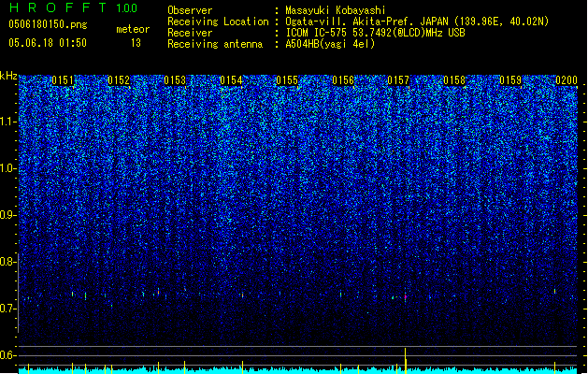The image size is (588, 374).
Task: Click the 0154 time label
Action: pyautogui.click(x=231, y=80)
